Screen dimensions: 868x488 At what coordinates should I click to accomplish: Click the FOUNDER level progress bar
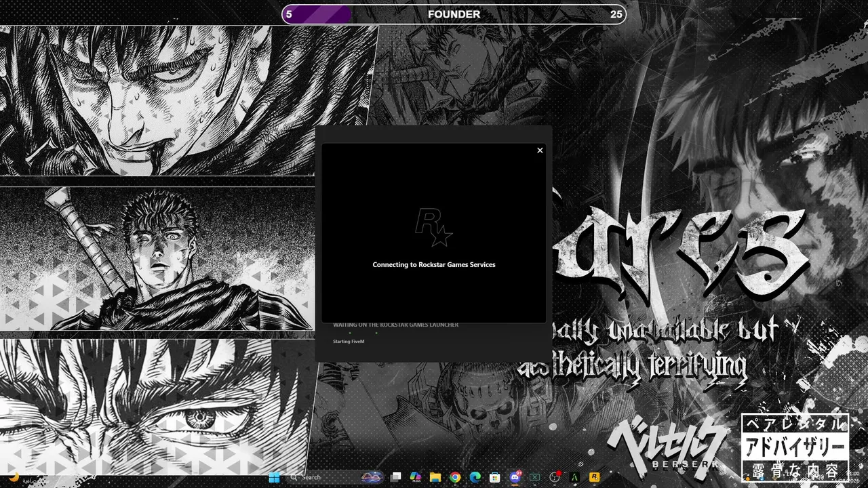[x=454, y=14]
